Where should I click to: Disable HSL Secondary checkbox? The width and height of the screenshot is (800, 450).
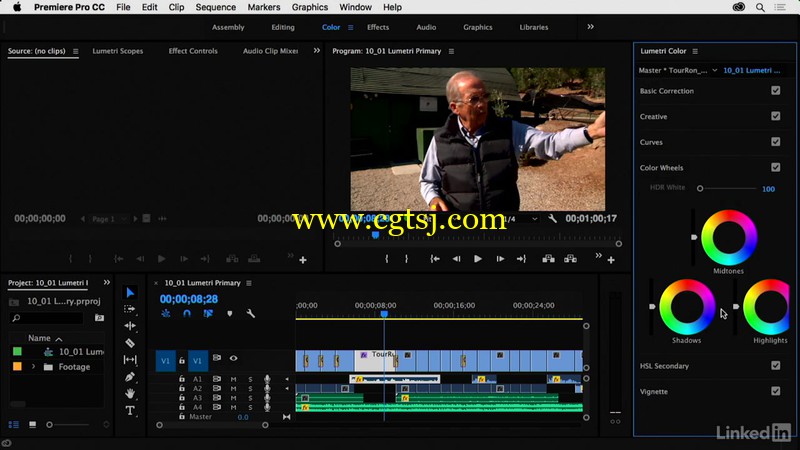pos(776,365)
